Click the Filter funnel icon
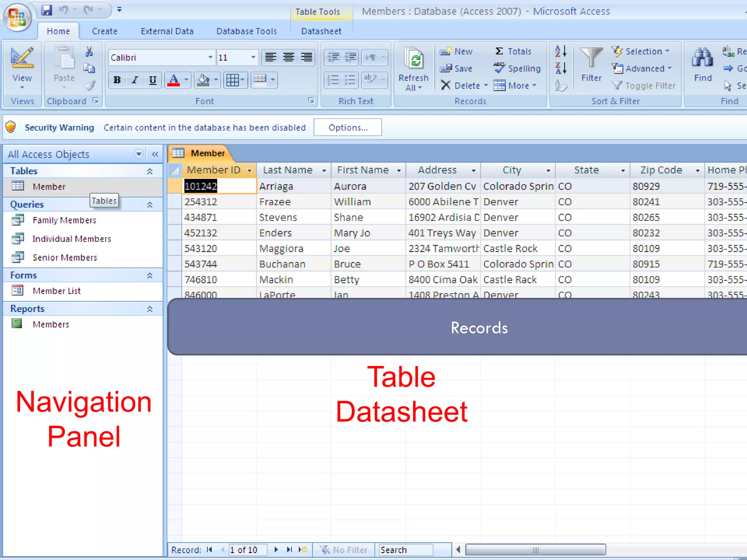This screenshot has width=747, height=560. coord(591,58)
